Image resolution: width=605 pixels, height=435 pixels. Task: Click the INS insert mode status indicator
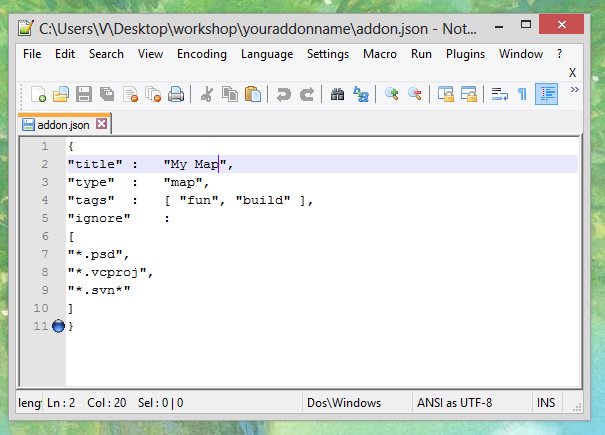point(546,403)
